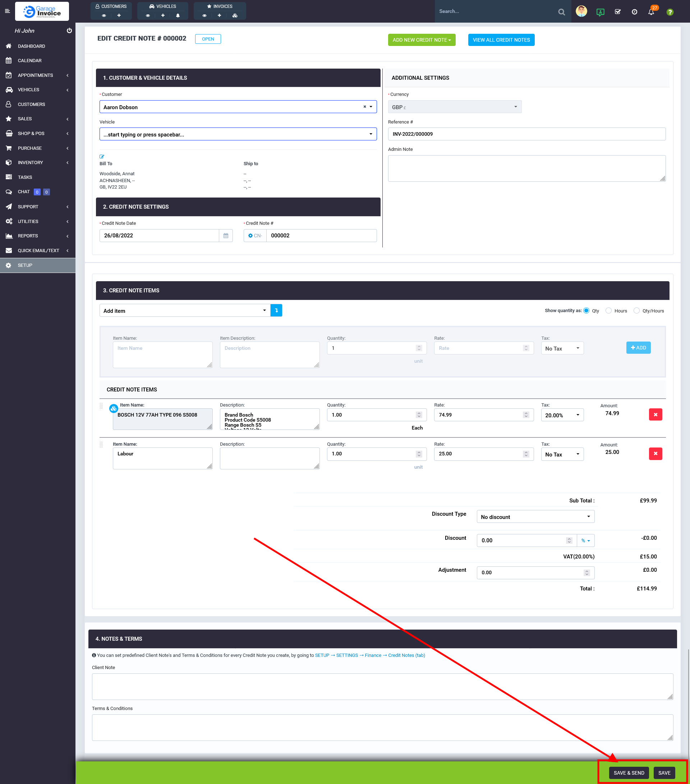
Task: Click the search magnifier icon in top bar
Action: click(561, 12)
